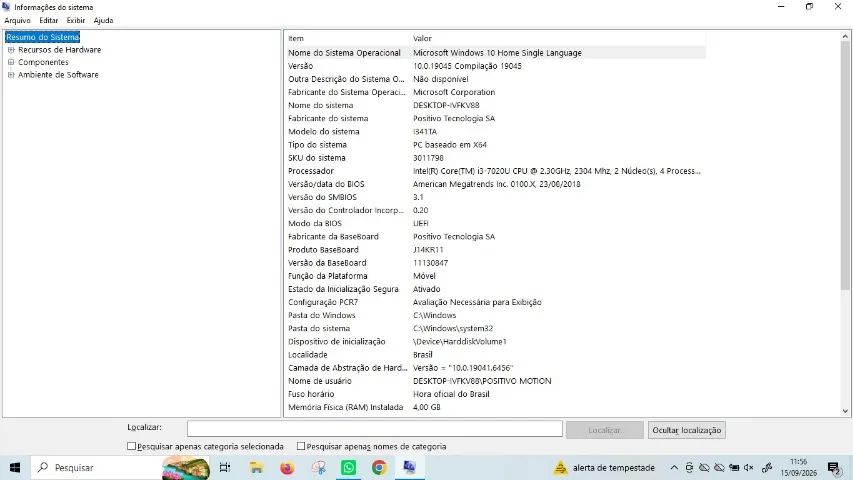Select Resumo do Sistema tree node

pos(42,37)
